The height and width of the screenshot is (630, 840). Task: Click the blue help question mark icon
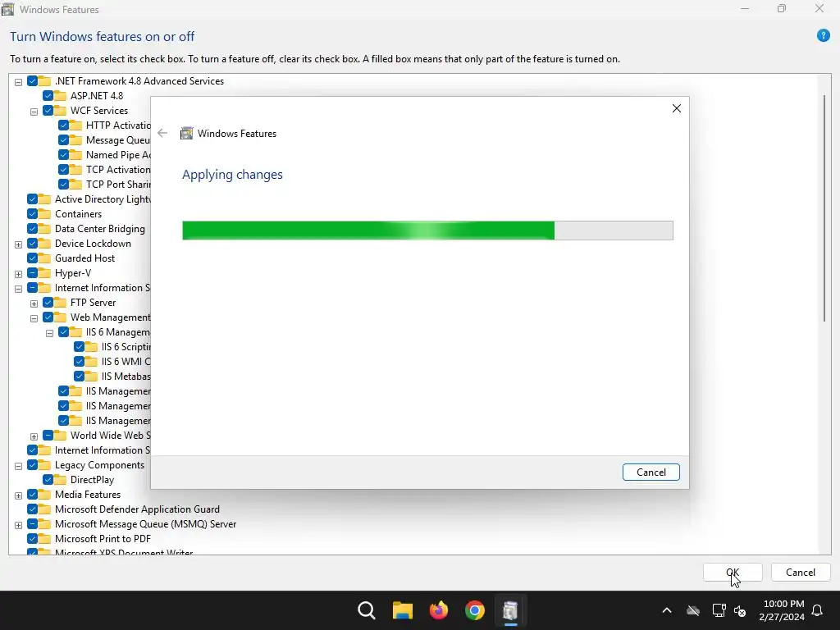(x=824, y=36)
